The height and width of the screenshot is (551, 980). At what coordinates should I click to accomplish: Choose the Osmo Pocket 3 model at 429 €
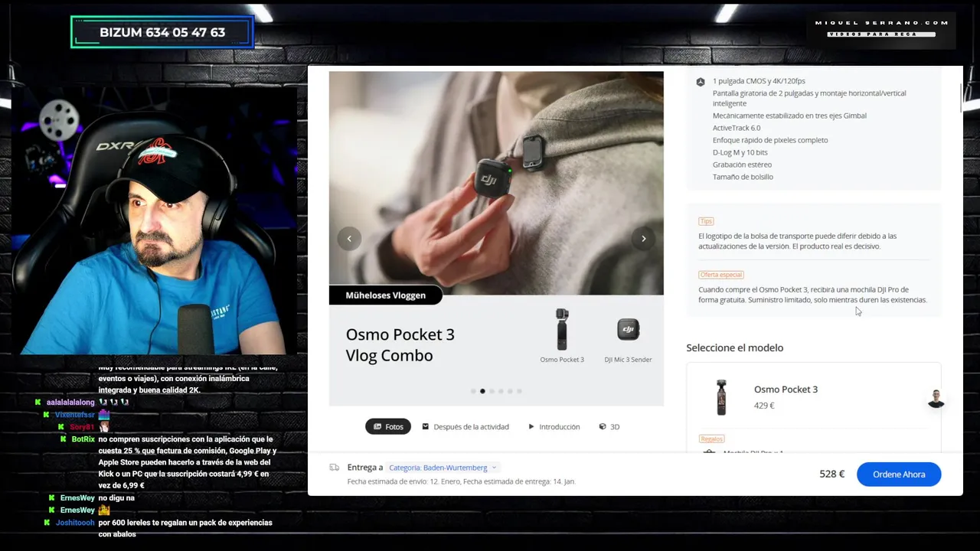coord(813,397)
